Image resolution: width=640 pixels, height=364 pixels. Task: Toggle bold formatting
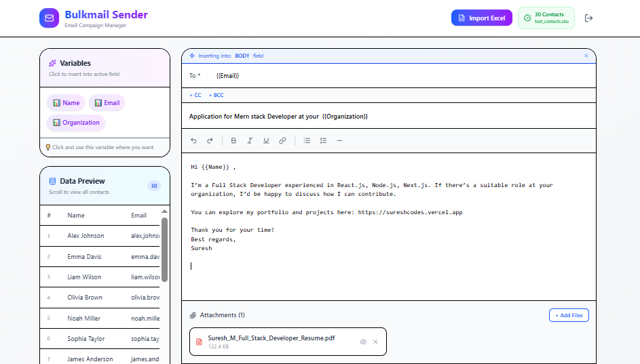click(233, 140)
